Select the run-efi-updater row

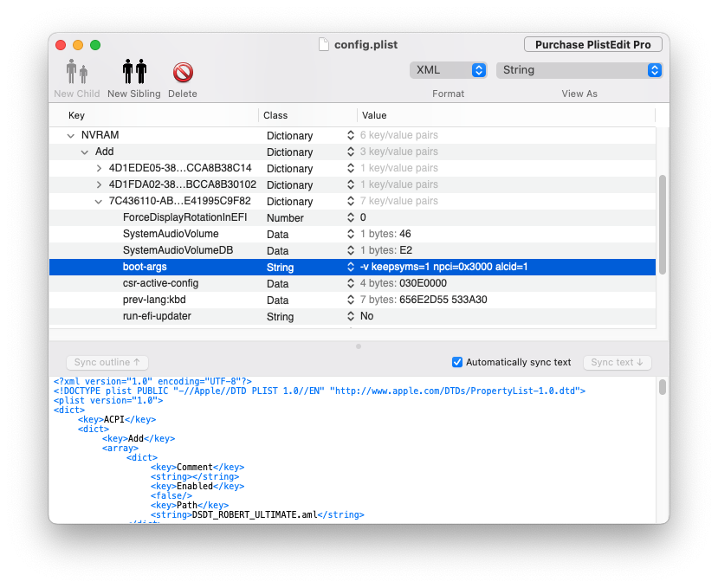[x=353, y=316]
